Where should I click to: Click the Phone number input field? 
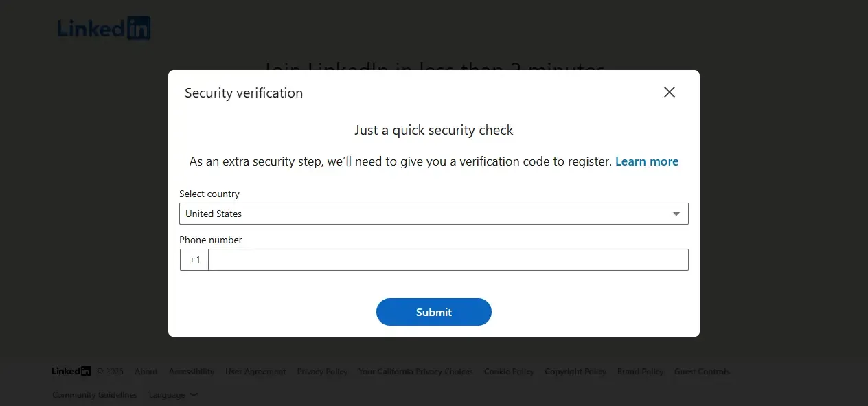click(448, 260)
